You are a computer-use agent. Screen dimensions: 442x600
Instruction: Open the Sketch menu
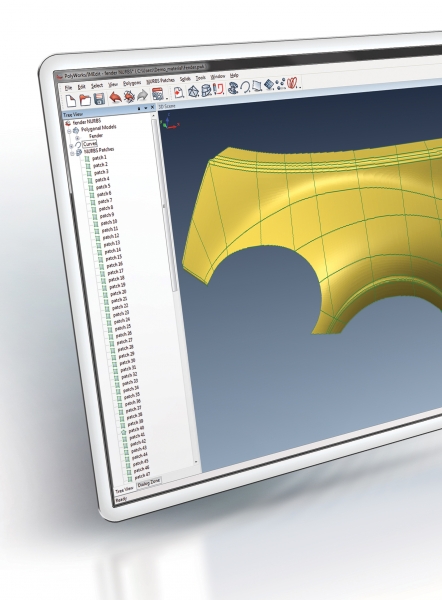[x=185, y=79]
